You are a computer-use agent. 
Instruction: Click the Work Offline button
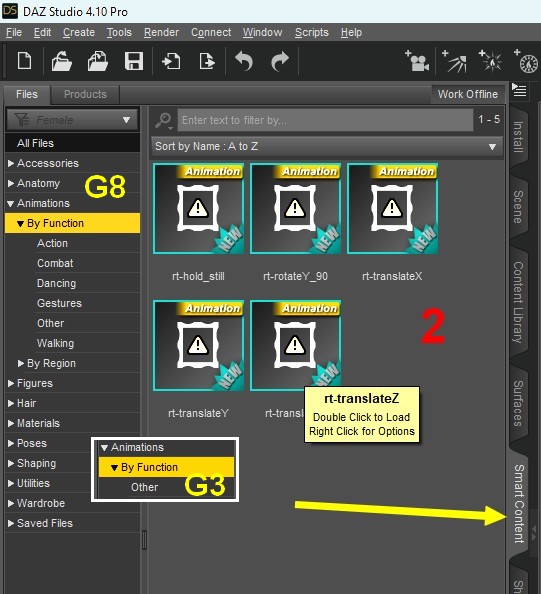[468, 94]
